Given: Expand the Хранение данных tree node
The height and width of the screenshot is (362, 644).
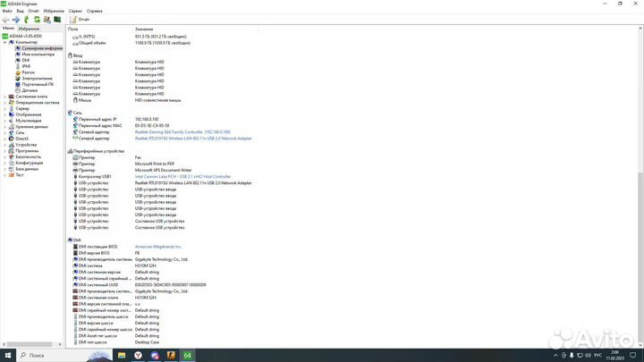Looking at the screenshot, I should point(4,127).
